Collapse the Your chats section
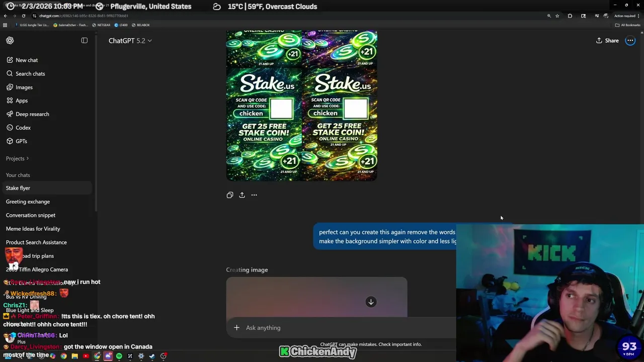This screenshot has width=644, height=362. click(x=18, y=175)
